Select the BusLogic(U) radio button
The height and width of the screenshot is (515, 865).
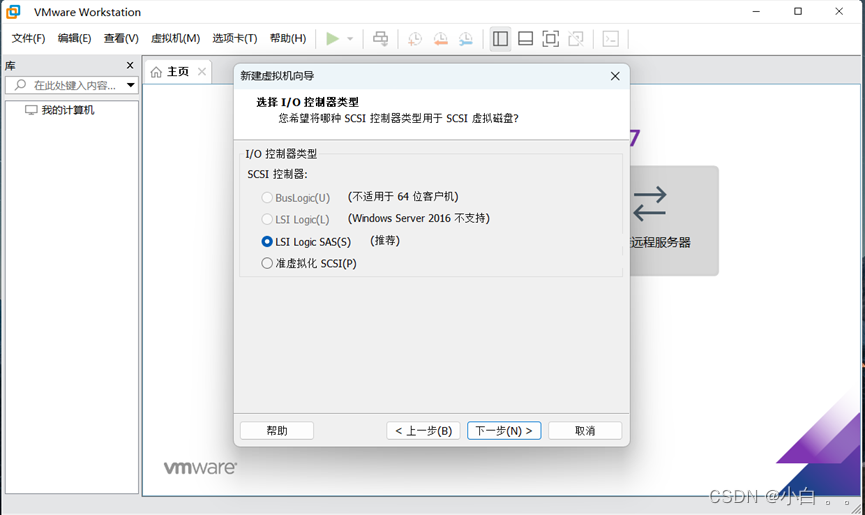pos(267,197)
